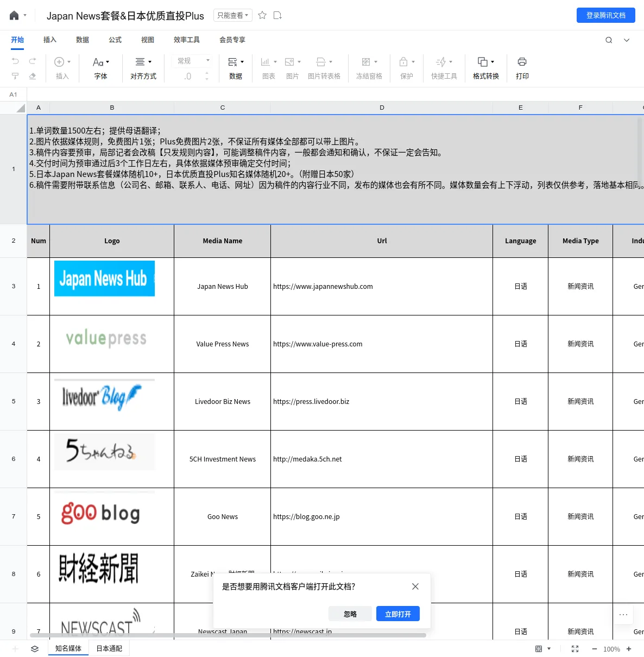Open the 保护 protect tool

pyautogui.click(x=407, y=68)
